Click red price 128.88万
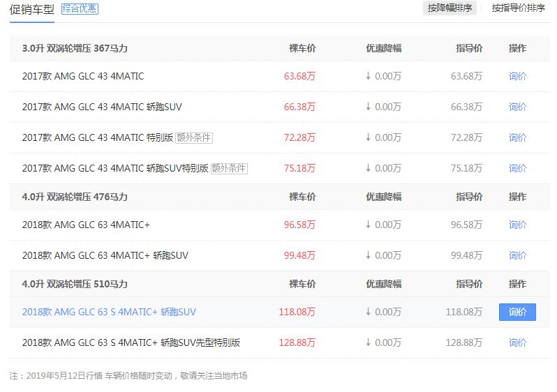This screenshot has height=392, width=557. pyautogui.click(x=297, y=342)
